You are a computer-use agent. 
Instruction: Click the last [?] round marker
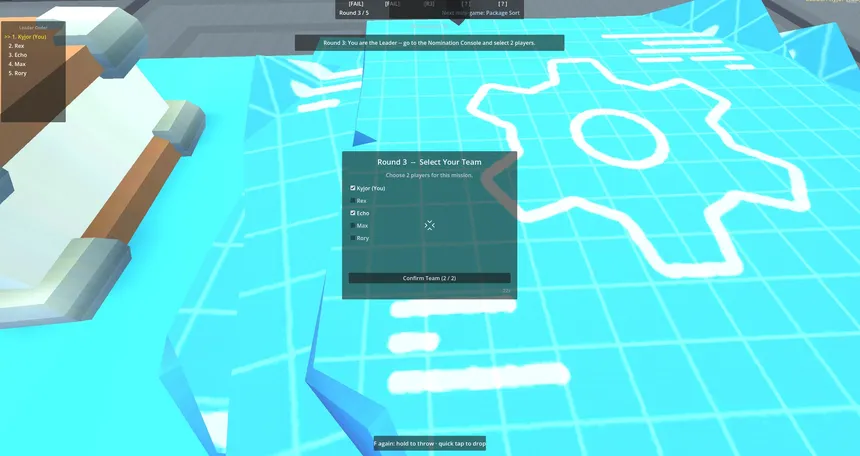502,4
